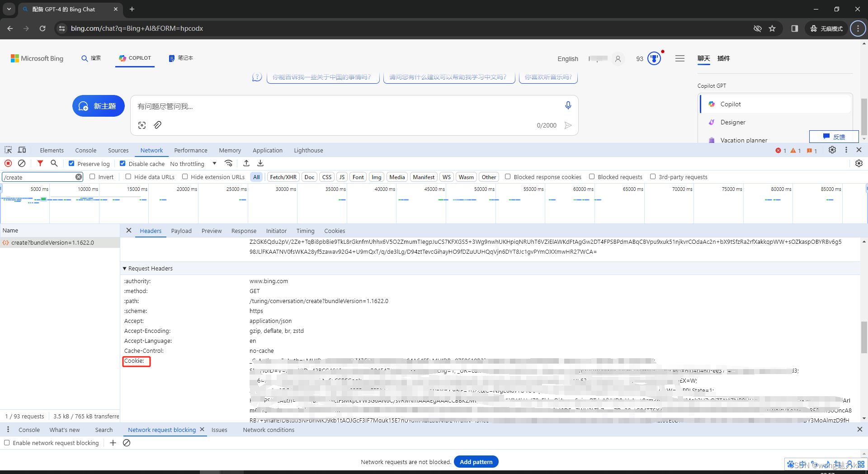Open Bing hamburger menu
The width and height of the screenshot is (868, 474).
[x=680, y=58]
